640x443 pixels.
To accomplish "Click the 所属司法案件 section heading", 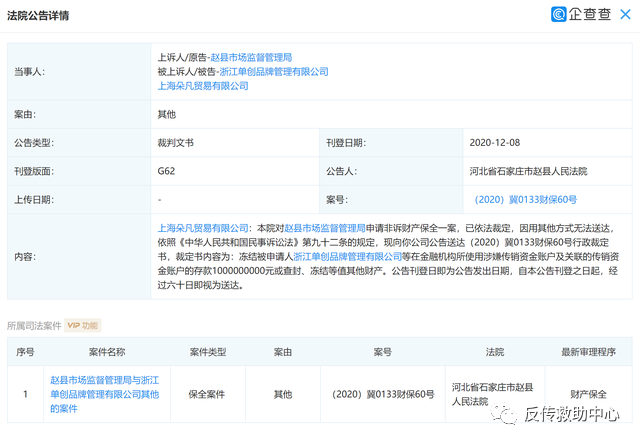I will pyautogui.click(x=34, y=325).
